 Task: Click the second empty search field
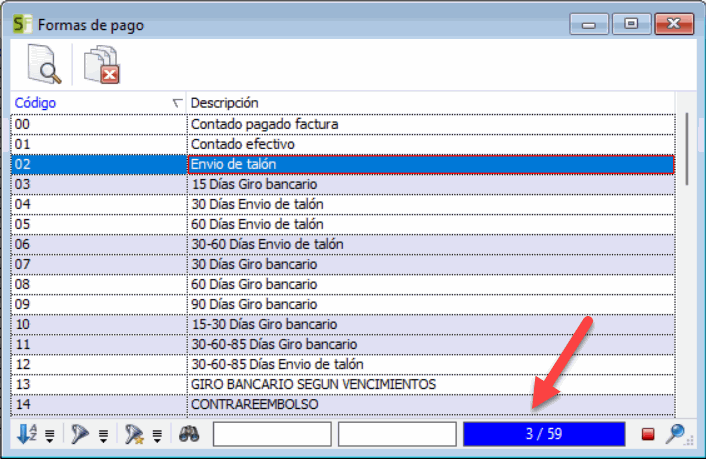click(397, 434)
